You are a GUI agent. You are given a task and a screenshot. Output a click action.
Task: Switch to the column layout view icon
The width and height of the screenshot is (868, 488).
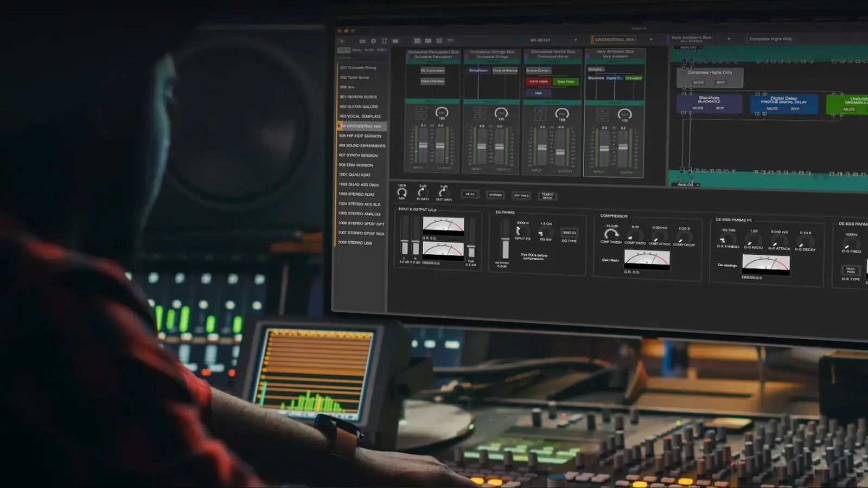point(439,41)
